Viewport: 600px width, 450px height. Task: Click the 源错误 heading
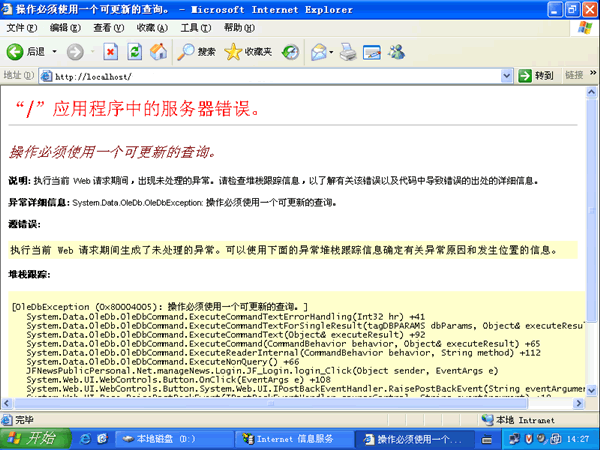(x=24, y=224)
